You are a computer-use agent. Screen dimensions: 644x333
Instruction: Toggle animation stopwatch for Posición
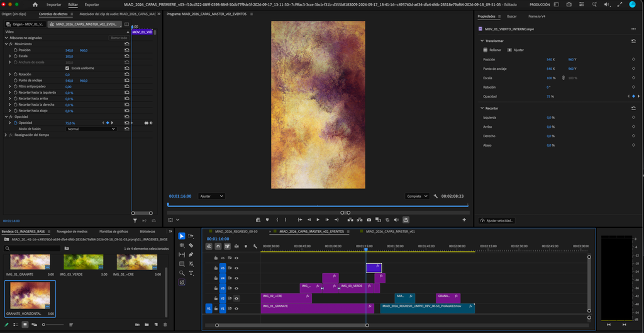point(16,50)
